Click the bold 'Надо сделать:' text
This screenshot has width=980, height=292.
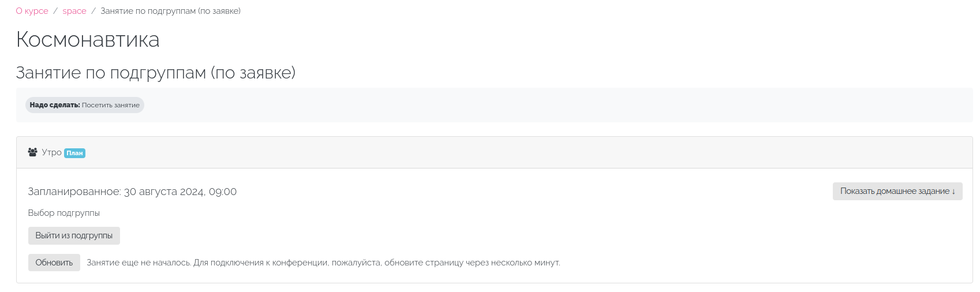55,105
